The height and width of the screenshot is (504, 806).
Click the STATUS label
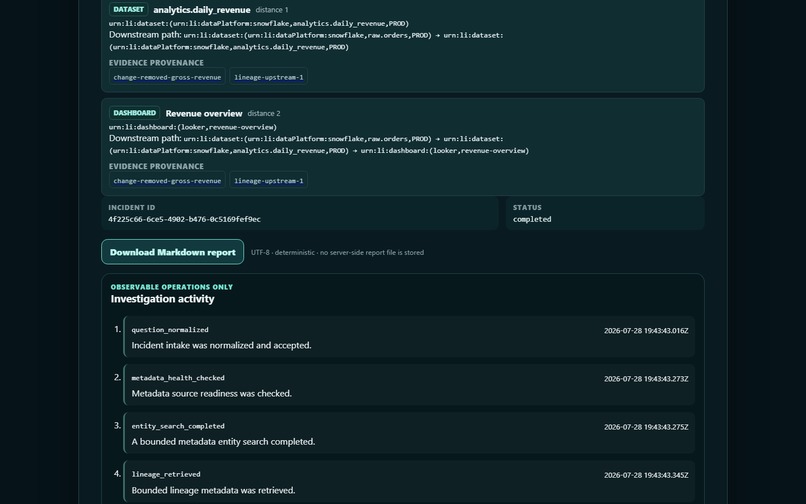[x=527, y=207]
